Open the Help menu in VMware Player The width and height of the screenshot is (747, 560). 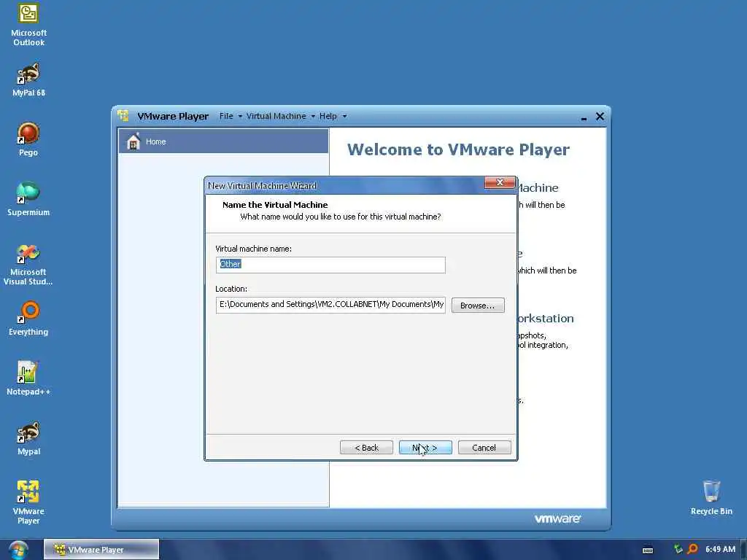(328, 116)
